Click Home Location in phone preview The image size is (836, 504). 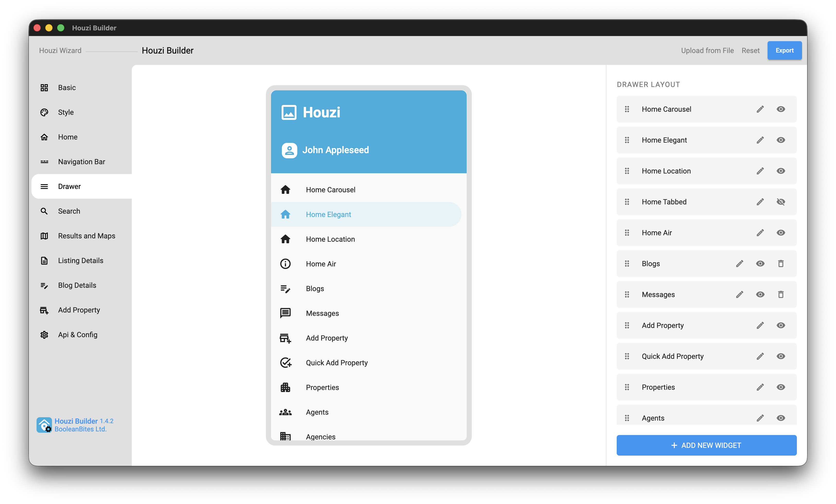(x=369, y=239)
